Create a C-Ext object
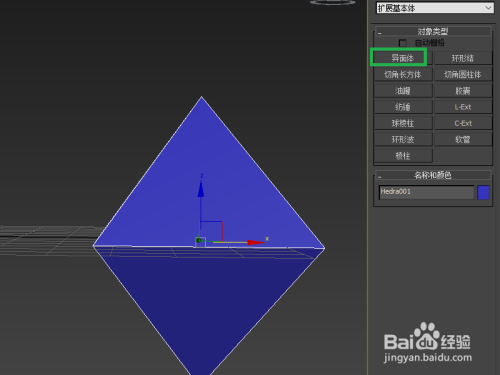Screen dimensions: 500x375 point(463,123)
